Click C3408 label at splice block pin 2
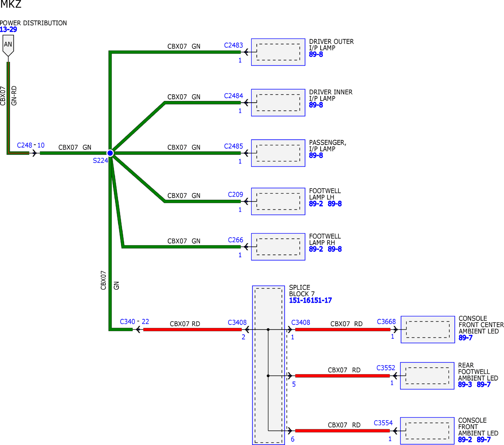504x445 pixels. coord(237,322)
